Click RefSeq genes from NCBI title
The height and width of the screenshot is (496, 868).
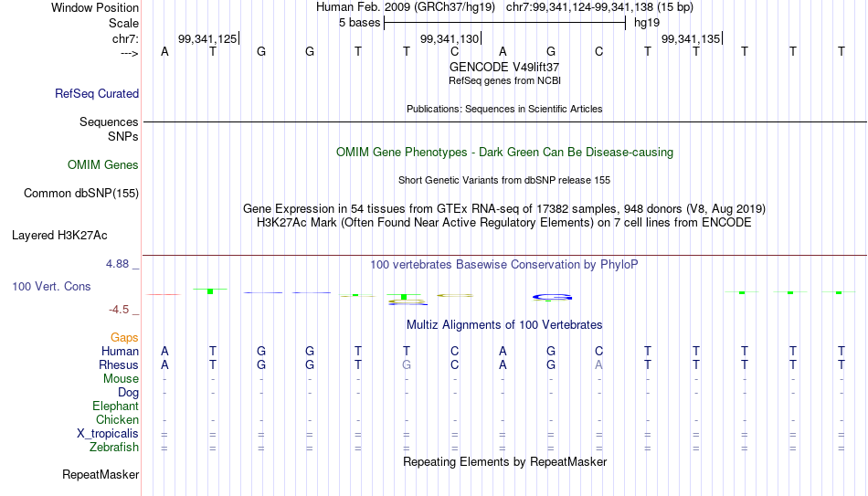(504, 80)
